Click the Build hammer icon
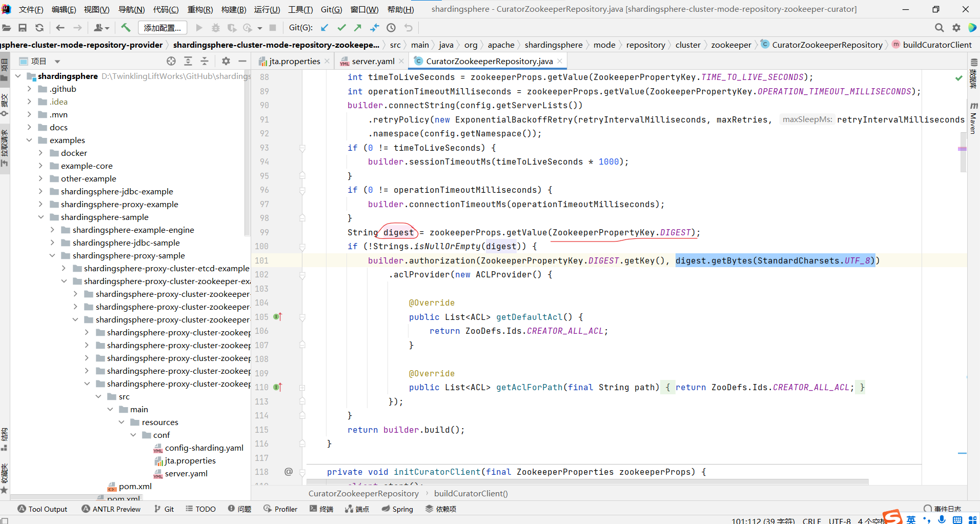 [x=126, y=28]
